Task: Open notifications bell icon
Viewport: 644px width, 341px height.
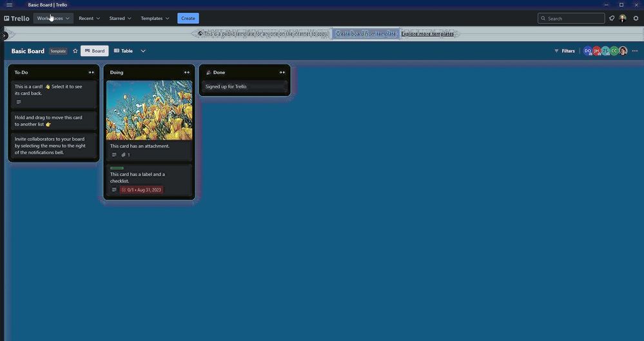Action: point(612,19)
